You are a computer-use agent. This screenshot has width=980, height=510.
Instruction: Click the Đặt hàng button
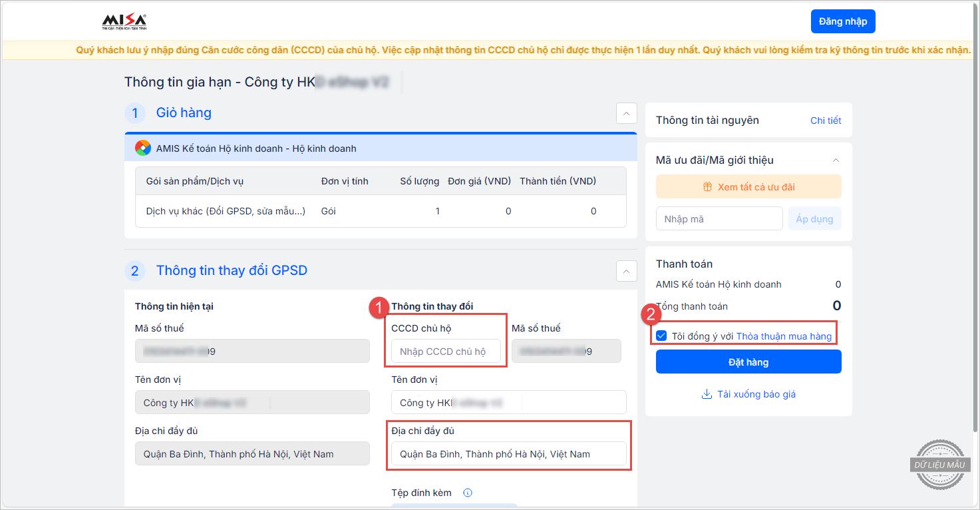tap(748, 362)
